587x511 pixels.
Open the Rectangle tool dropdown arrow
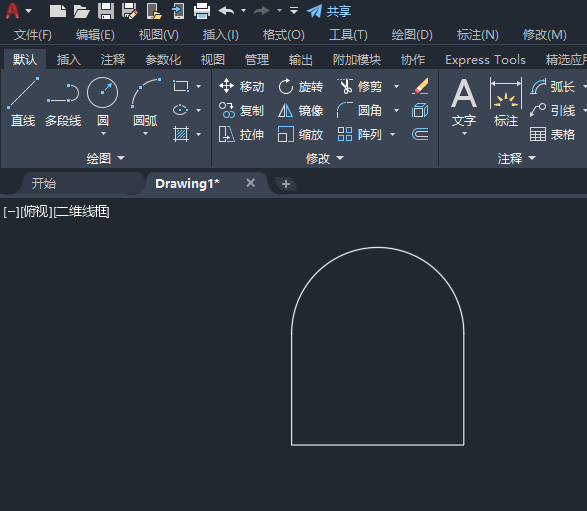coord(199,86)
